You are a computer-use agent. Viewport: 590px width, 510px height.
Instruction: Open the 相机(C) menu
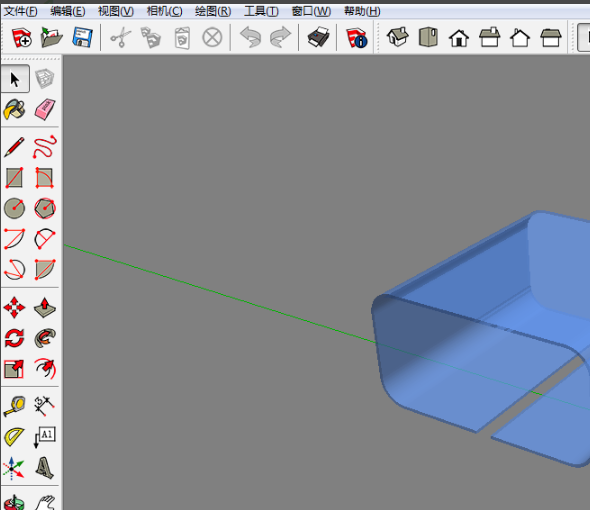[x=164, y=11]
